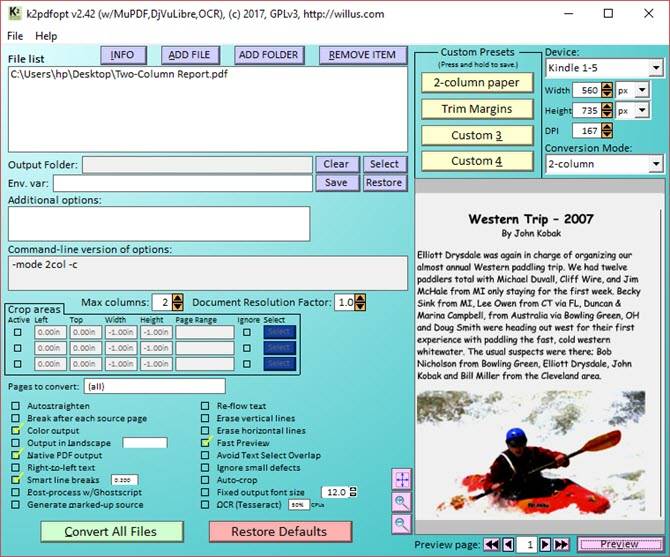Toggle the Fast Preview checkbox

coord(205,443)
